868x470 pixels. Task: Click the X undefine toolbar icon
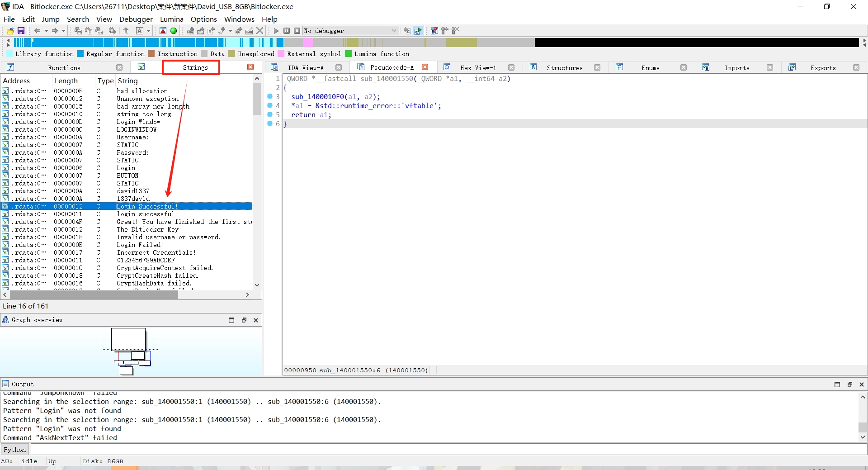(260, 31)
